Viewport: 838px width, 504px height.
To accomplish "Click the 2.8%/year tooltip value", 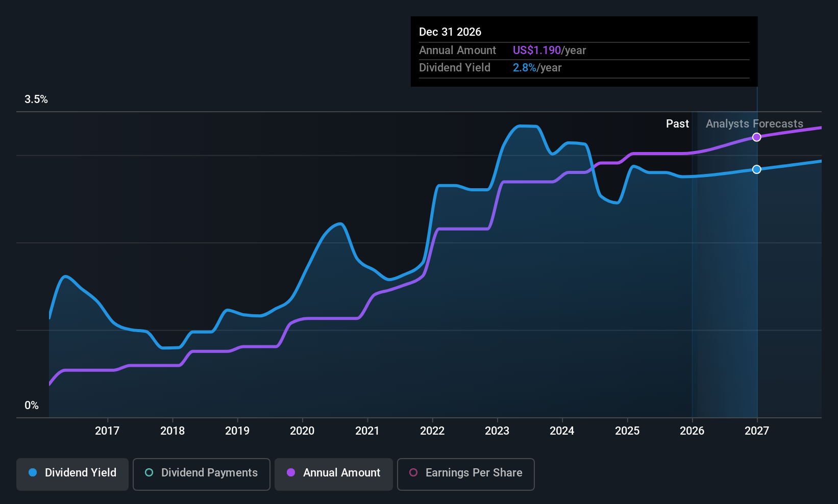I will 537,68.
